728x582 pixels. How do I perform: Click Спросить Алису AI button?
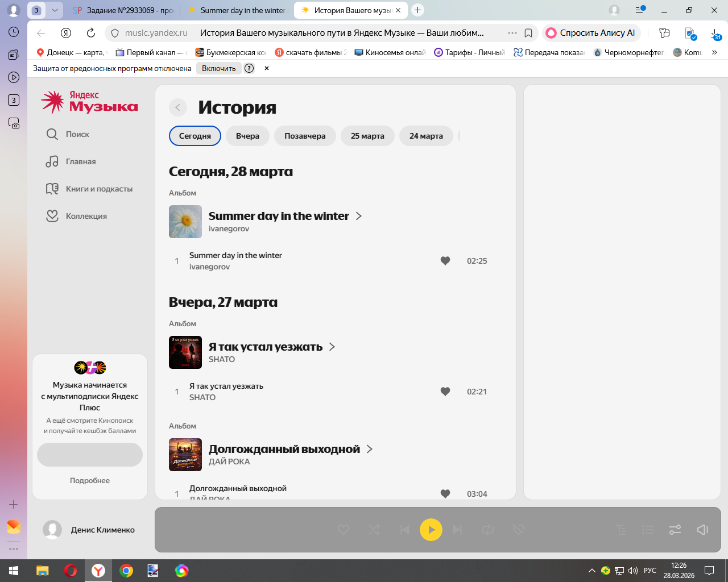pos(591,33)
